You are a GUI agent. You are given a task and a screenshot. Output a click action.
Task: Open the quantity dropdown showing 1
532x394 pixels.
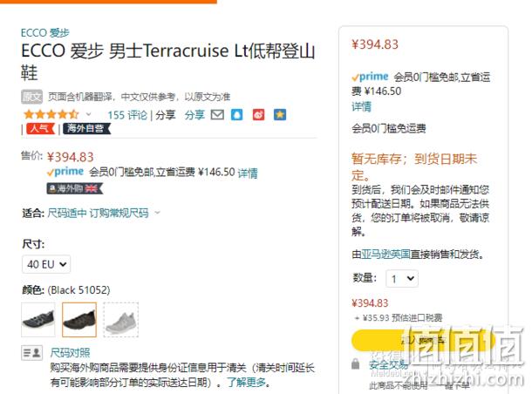402,279
